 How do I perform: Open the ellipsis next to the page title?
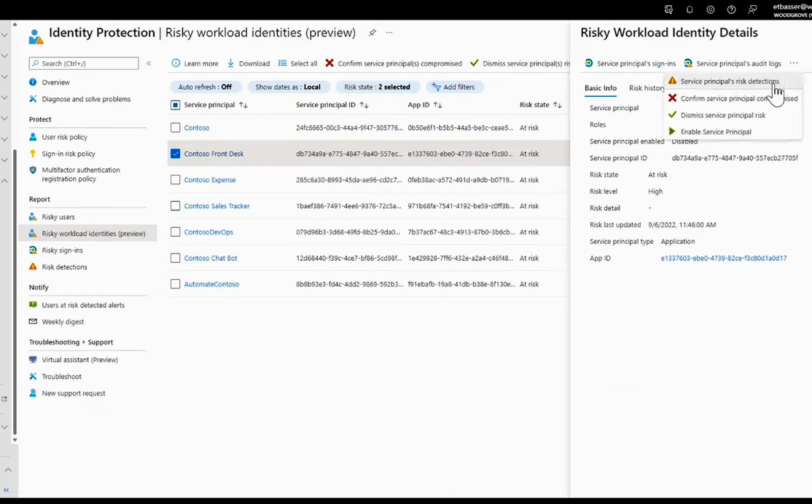(389, 33)
